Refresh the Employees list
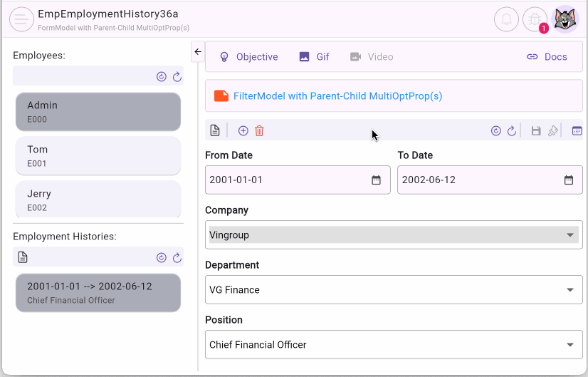The image size is (588, 377). [x=177, y=76]
